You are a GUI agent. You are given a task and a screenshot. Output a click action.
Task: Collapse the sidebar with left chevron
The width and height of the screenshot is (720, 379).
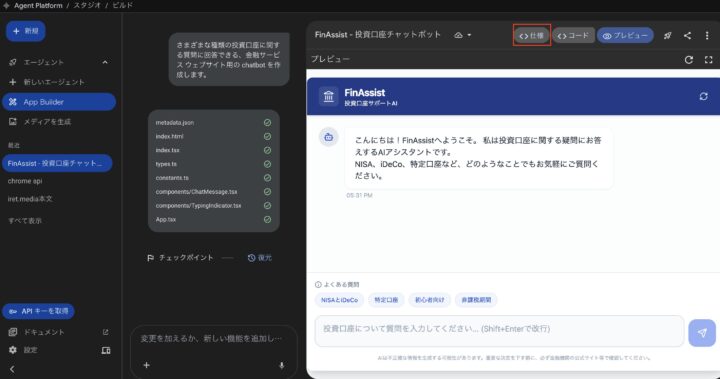(12, 369)
